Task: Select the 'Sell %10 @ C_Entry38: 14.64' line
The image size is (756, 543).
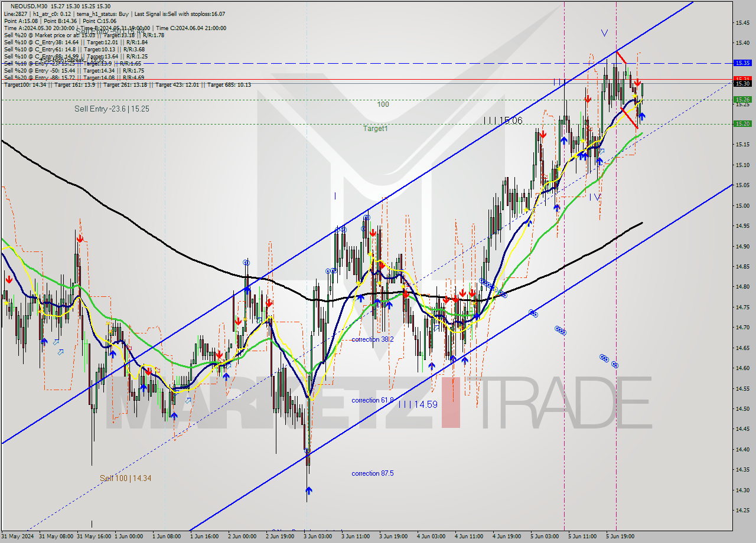Action: point(76,42)
